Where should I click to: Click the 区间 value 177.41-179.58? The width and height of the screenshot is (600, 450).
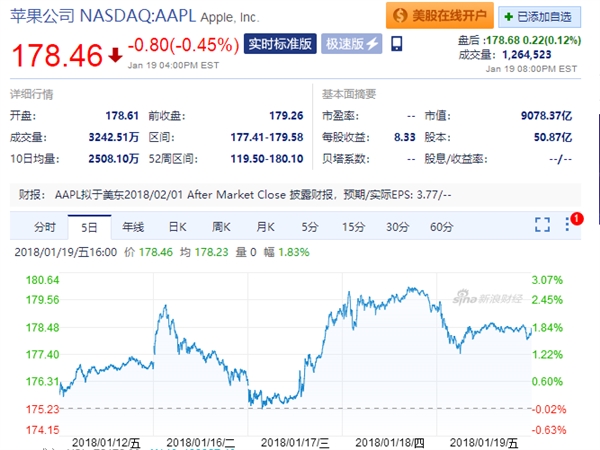tap(267, 137)
